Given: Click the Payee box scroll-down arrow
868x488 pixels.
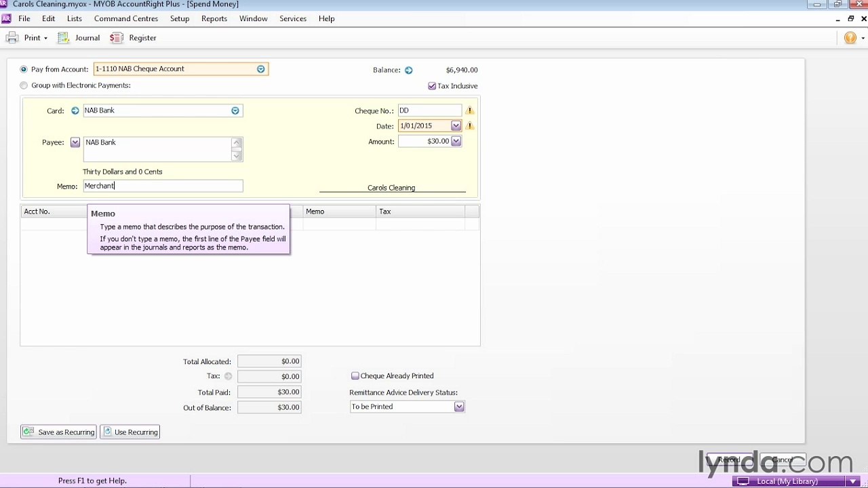Looking at the screenshot, I should click(237, 156).
